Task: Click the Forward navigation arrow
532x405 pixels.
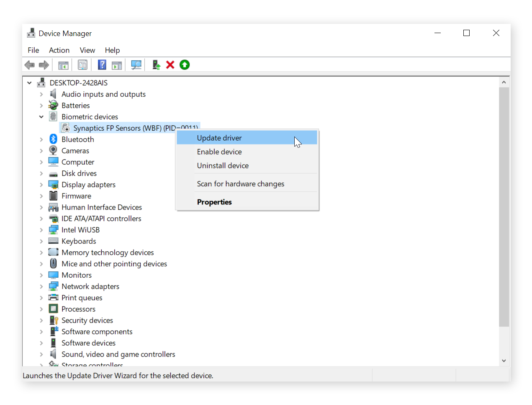Action: point(44,64)
